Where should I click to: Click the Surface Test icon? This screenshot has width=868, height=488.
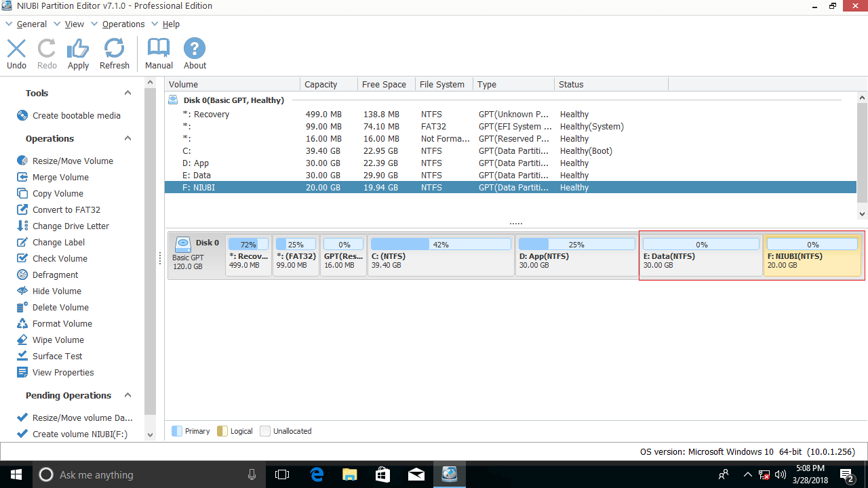tap(22, 356)
